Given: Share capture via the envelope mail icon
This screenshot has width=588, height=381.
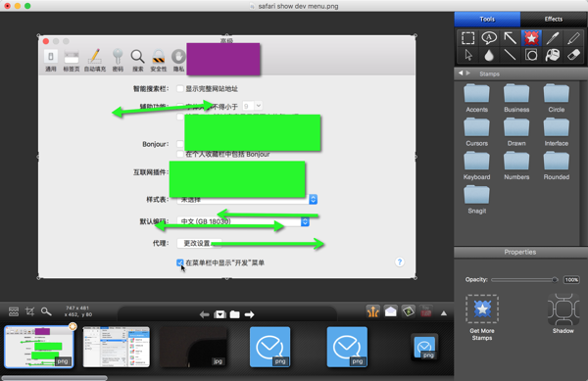Looking at the screenshot, I should 390,311.
